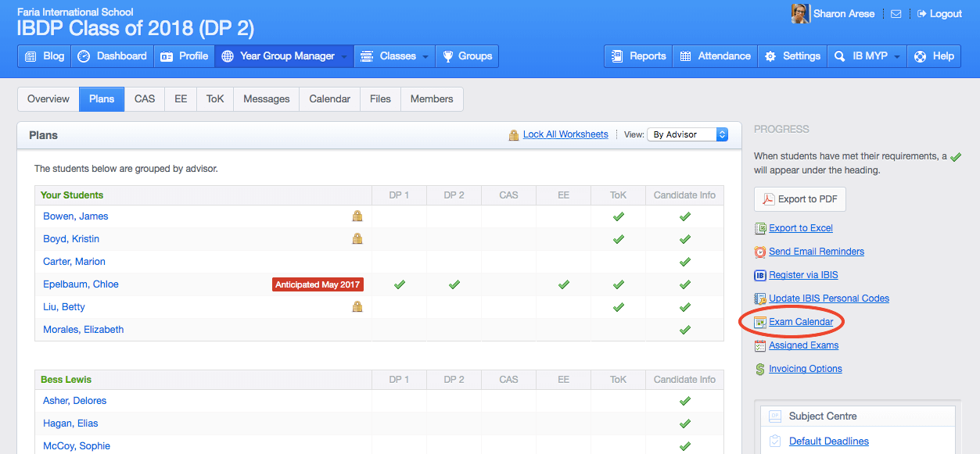The width and height of the screenshot is (980, 454).
Task: Open student Carter, Marion
Action: tap(74, 262)
